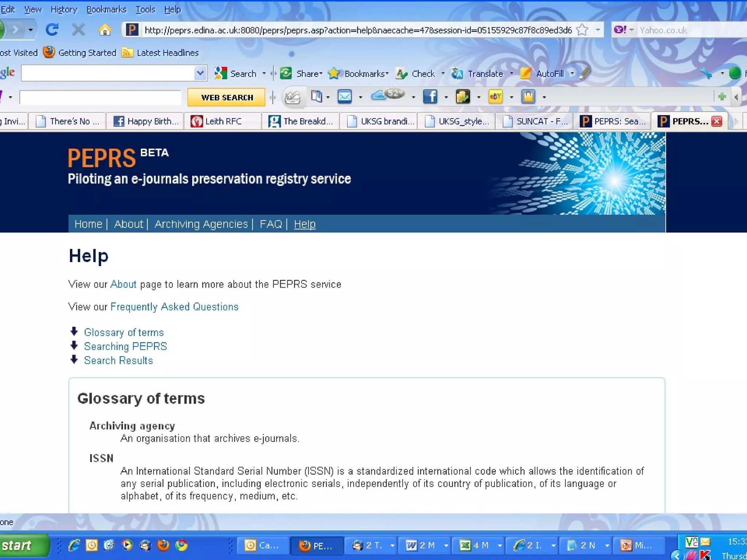
Task: Open the Frequently Asked Questions link
Action: pyautogui.click(x=174, y=307)
